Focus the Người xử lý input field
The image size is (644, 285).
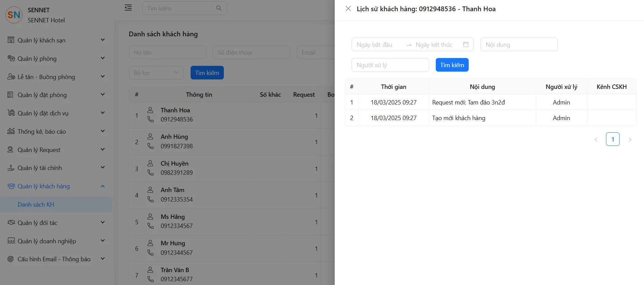click(x=390, y=65)
